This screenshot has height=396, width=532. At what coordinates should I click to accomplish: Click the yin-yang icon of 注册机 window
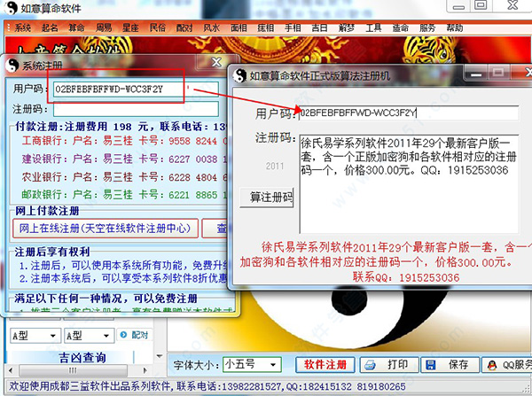[239, 75]
